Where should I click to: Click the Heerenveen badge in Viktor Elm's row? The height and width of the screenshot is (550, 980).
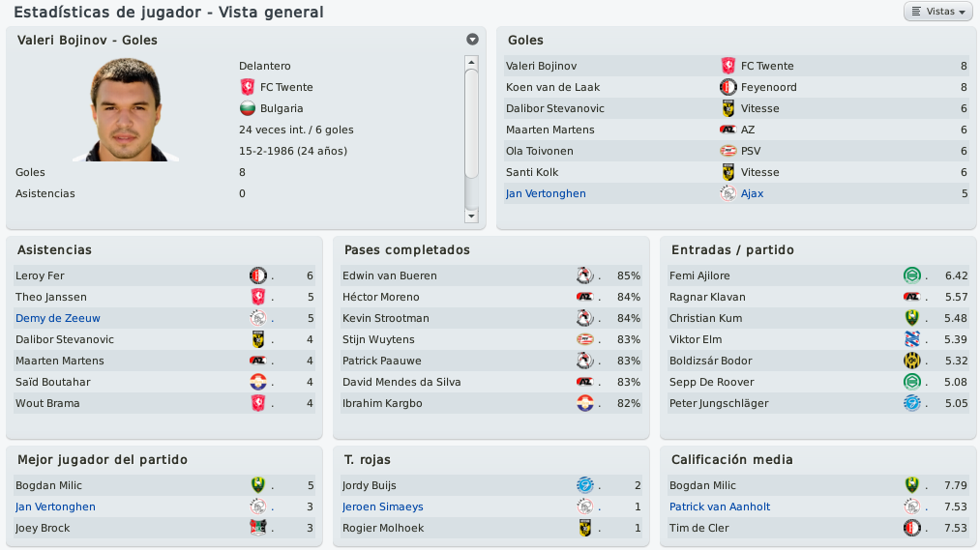tap(912, 339)
